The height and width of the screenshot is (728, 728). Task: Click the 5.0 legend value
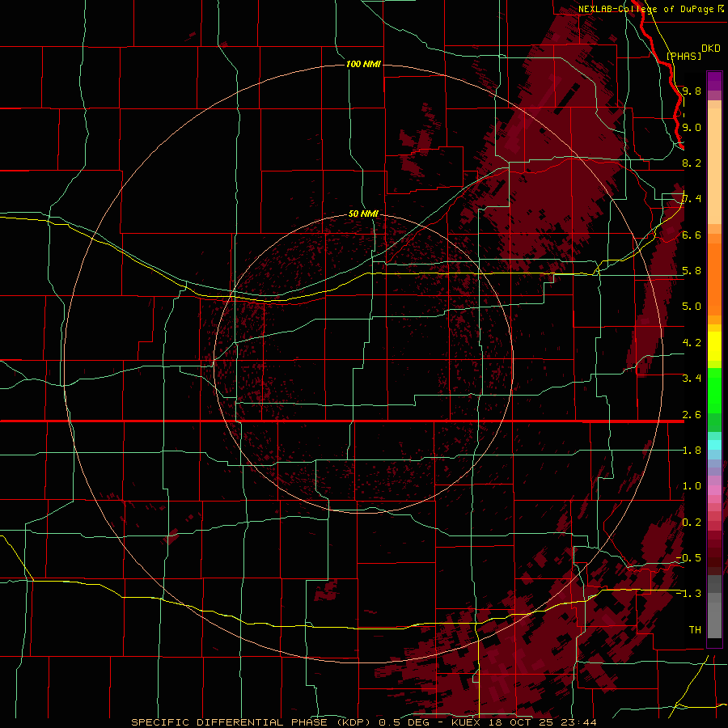pos(692,307)
